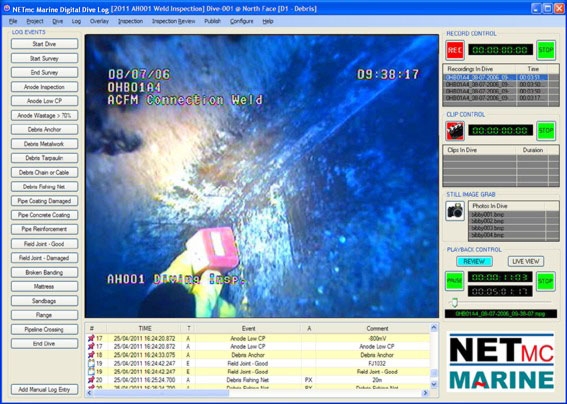
Task: Open the Inspection Review menu
Action: point(174,21)
